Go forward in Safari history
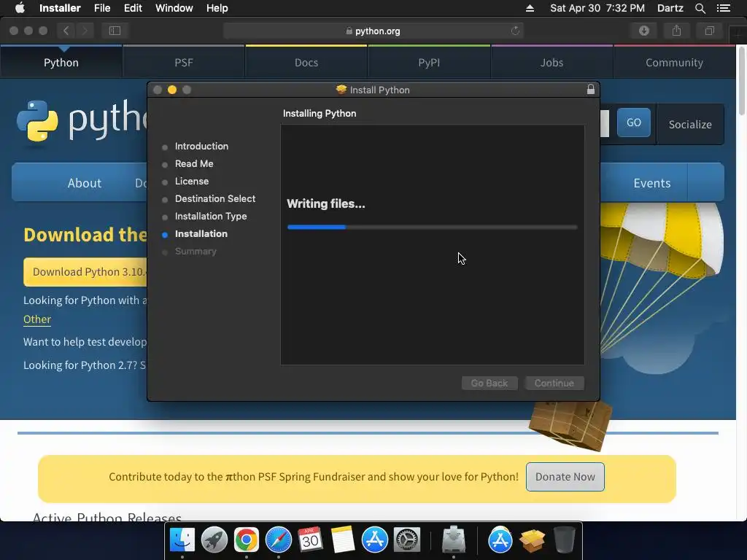Screen dimensions: 747x560 pos(85,31)
